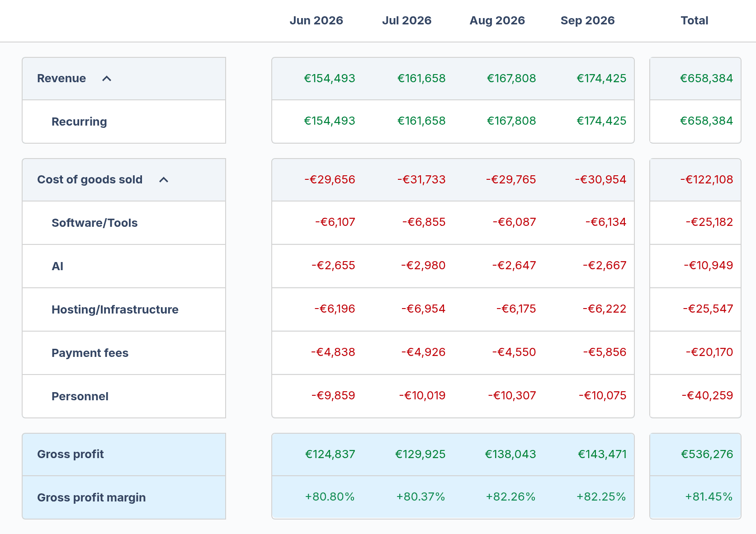This screenshot has width=756, height=534.
Task: Click the Total column header
Action: click(695, 20)
